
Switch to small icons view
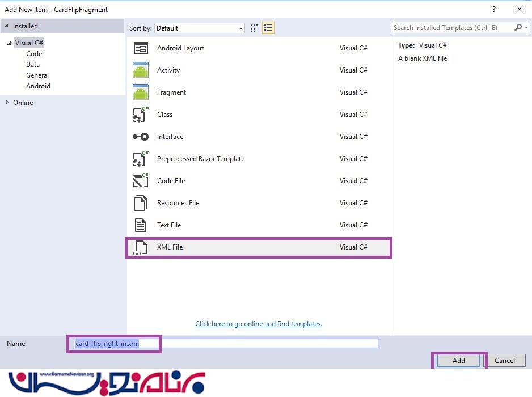[x=254, y=28]
